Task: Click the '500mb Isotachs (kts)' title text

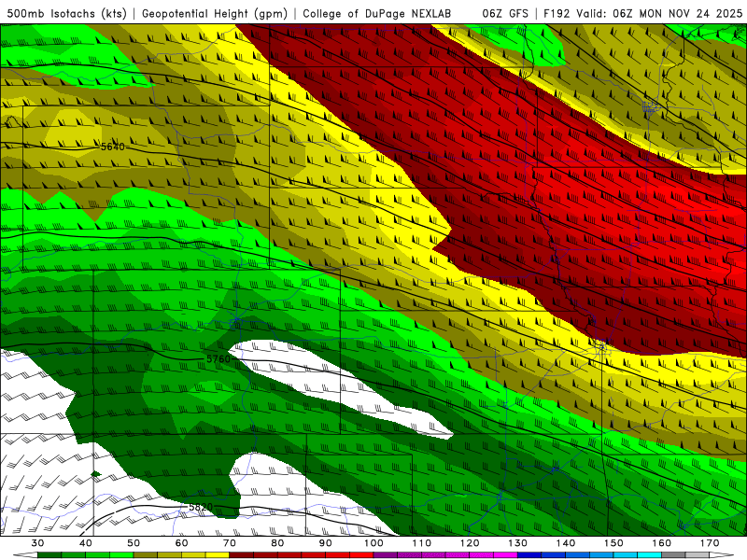Action: pos(66,13)
